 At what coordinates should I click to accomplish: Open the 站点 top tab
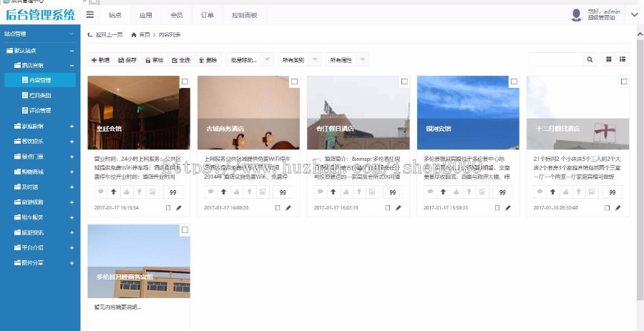[x=115, y=15]
